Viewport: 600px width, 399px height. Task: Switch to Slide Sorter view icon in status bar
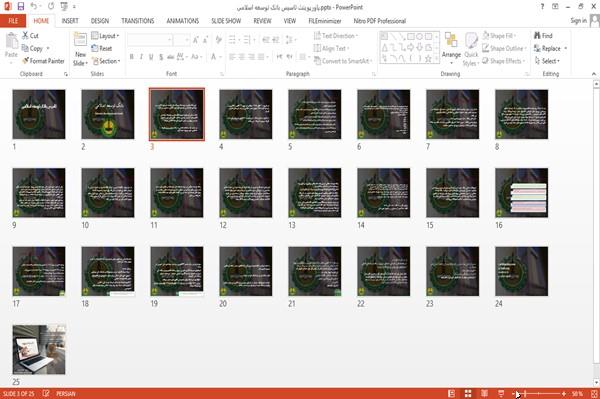point(468,394)
